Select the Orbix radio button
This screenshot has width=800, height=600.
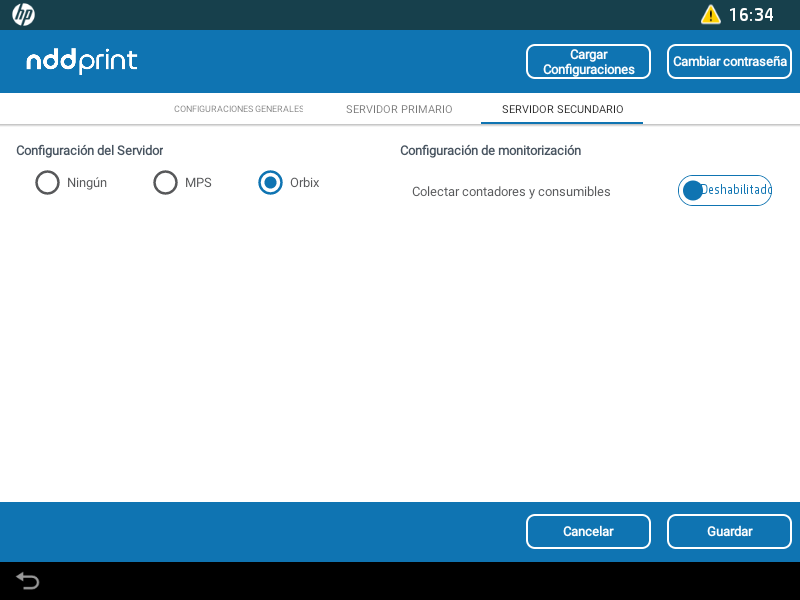(x=270, y=183)
